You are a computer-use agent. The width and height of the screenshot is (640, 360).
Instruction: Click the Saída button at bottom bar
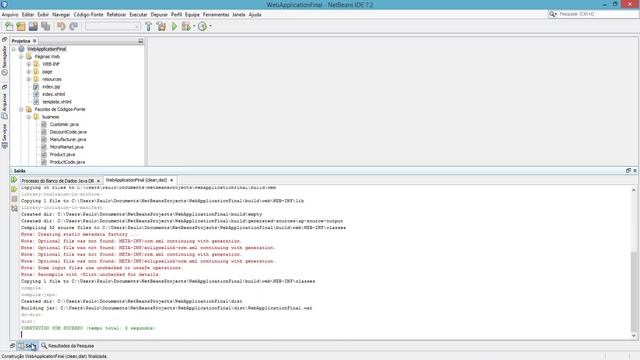tap(27, 346)
